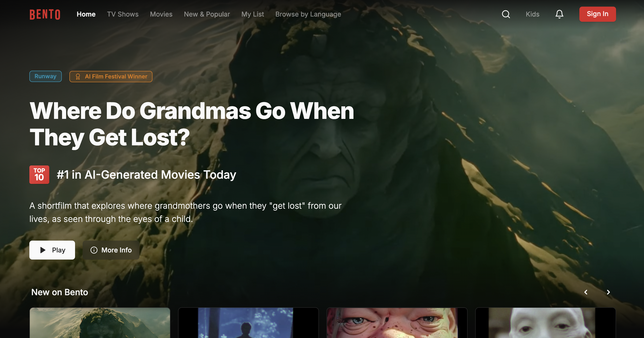Viewport: 644px width, 338px height.
Task: Switch to Kids profile
Action: (x=532, y=14)
